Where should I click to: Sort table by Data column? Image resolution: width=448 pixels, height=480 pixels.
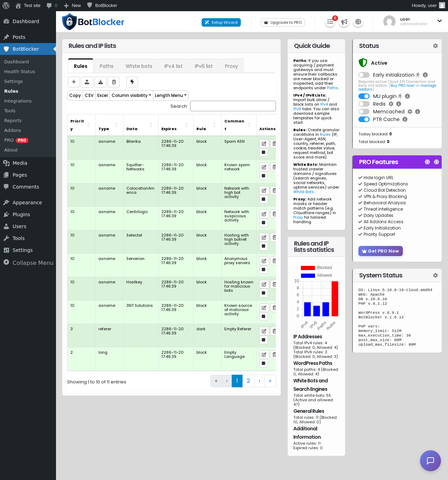pyautogui.click(x=141, y=125)
